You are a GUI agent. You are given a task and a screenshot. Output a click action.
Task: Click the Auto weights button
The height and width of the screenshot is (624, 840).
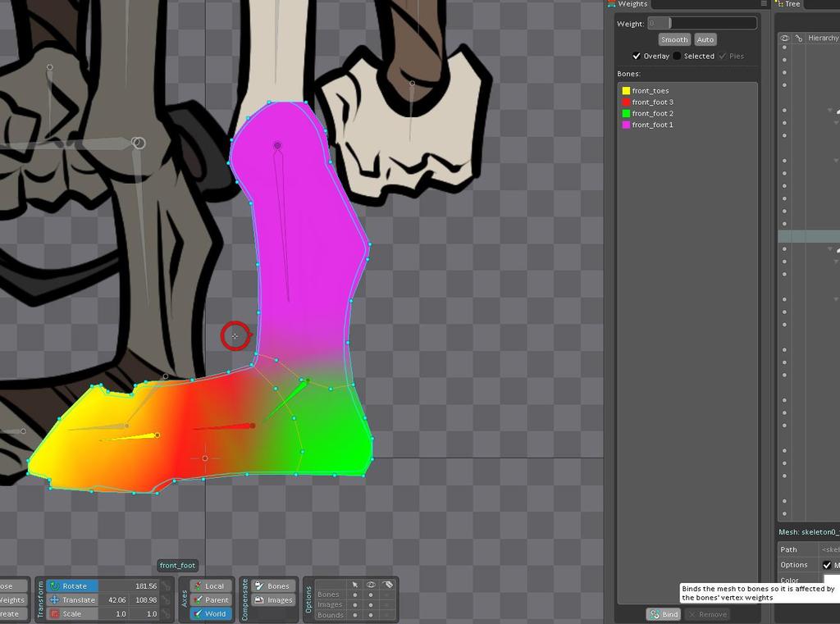[x=705, y=39]
